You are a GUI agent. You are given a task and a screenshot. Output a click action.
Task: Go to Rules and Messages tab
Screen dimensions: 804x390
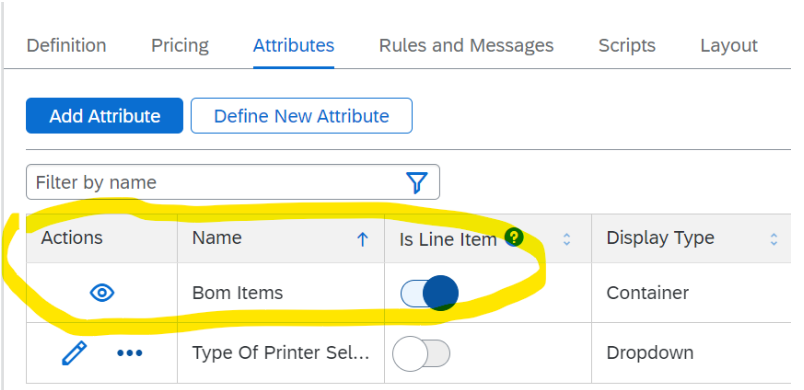tap(466, 46)
